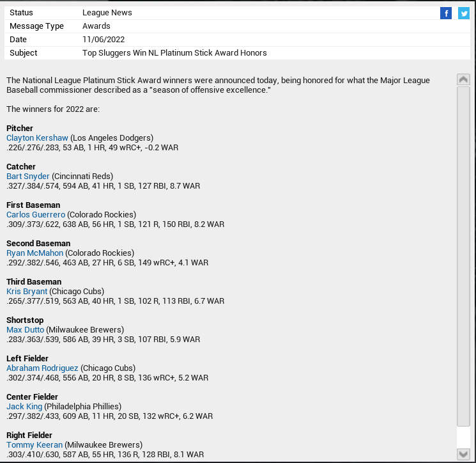The height and width of the screenshot is (463, 476).
Task: Click the scrollbar up arrow
Action: [464, 79]
